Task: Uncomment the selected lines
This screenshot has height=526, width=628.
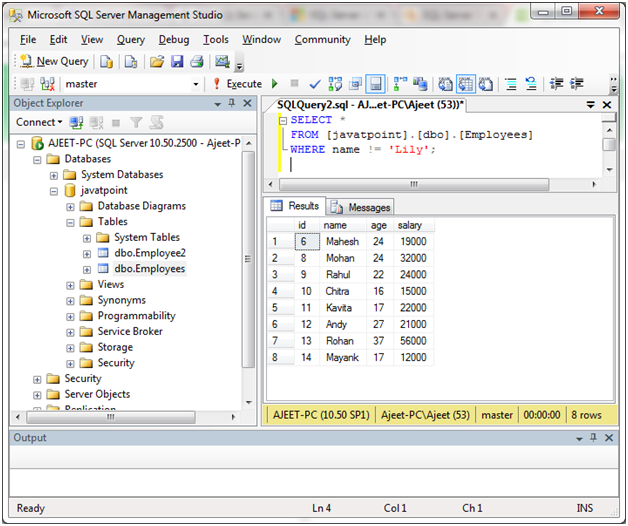Action: click(x=531, y=84)
